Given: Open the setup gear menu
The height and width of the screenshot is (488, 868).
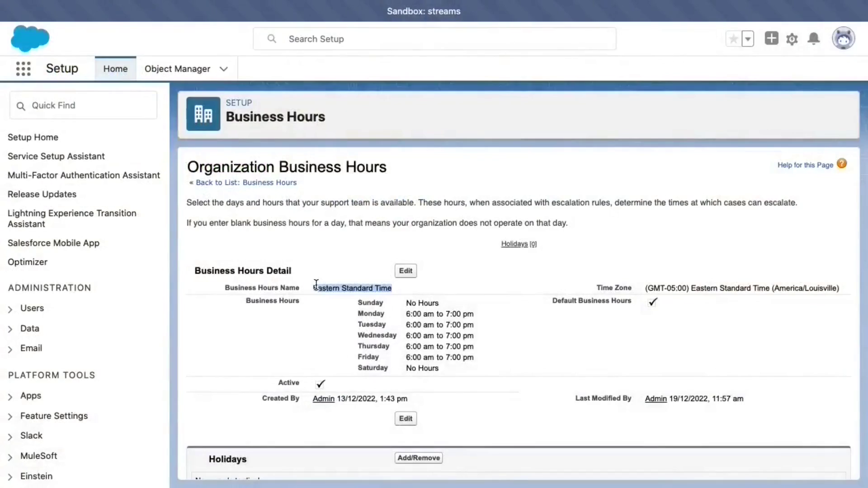Looking at the screenshot, I should click(x=792, y=39).
